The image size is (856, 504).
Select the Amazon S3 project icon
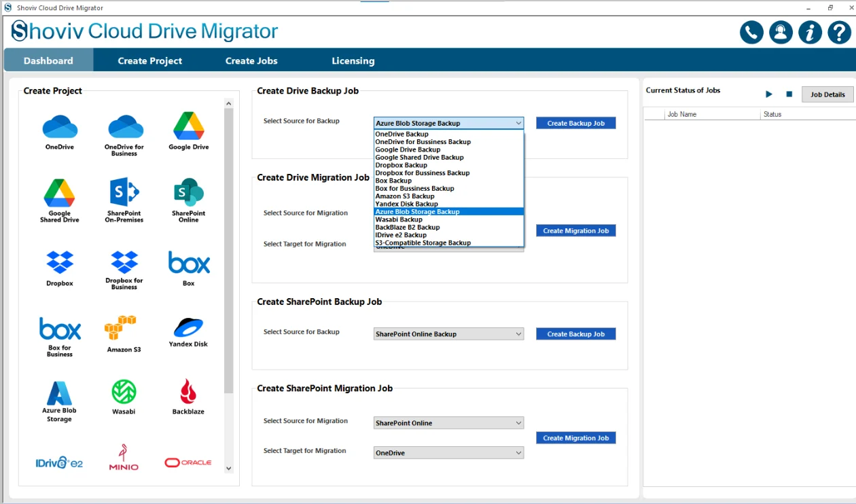[121, 328]
